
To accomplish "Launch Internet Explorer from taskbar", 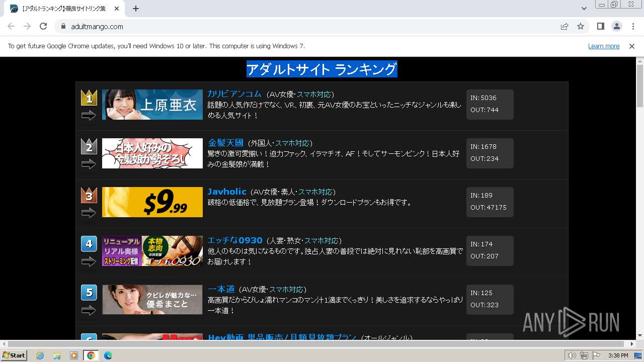I will pyautogui.click(x=40, y=355).
